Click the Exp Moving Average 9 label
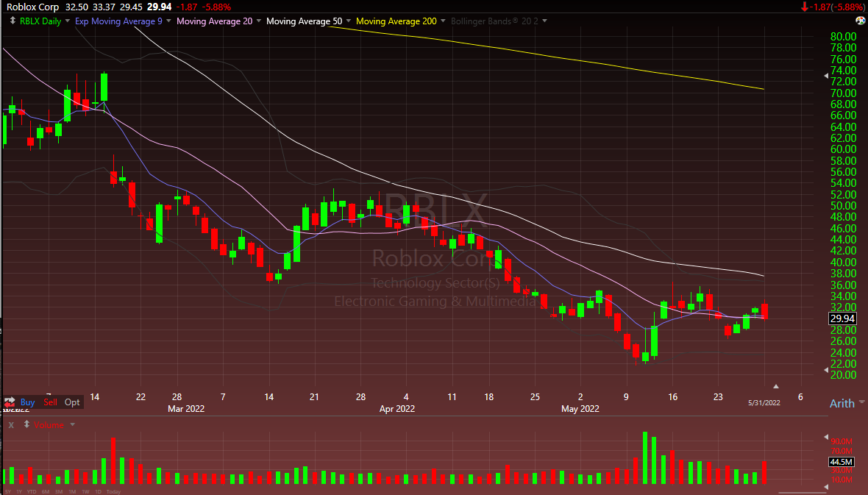The height and width of the screenshot is (495, 868). [118, 21]
